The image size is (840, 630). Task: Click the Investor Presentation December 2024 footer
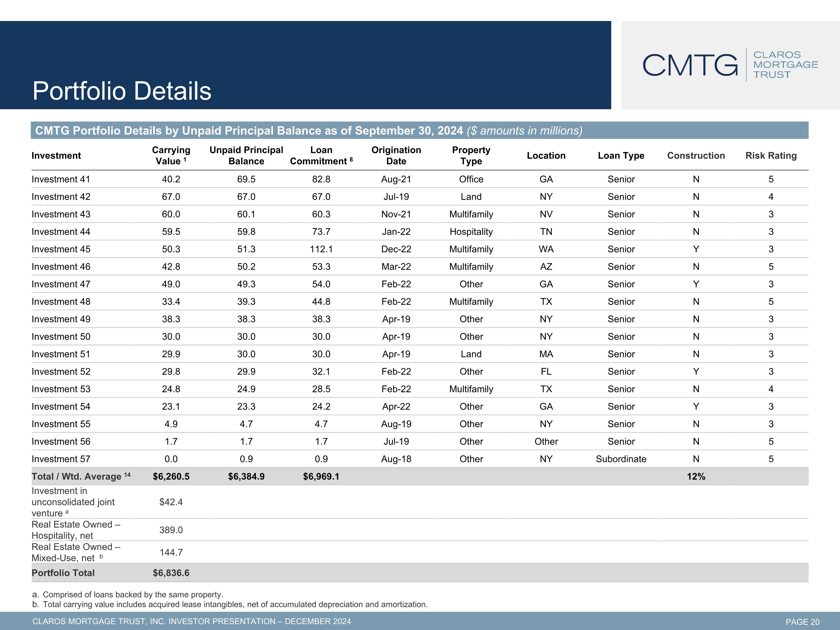pos(192,621)
